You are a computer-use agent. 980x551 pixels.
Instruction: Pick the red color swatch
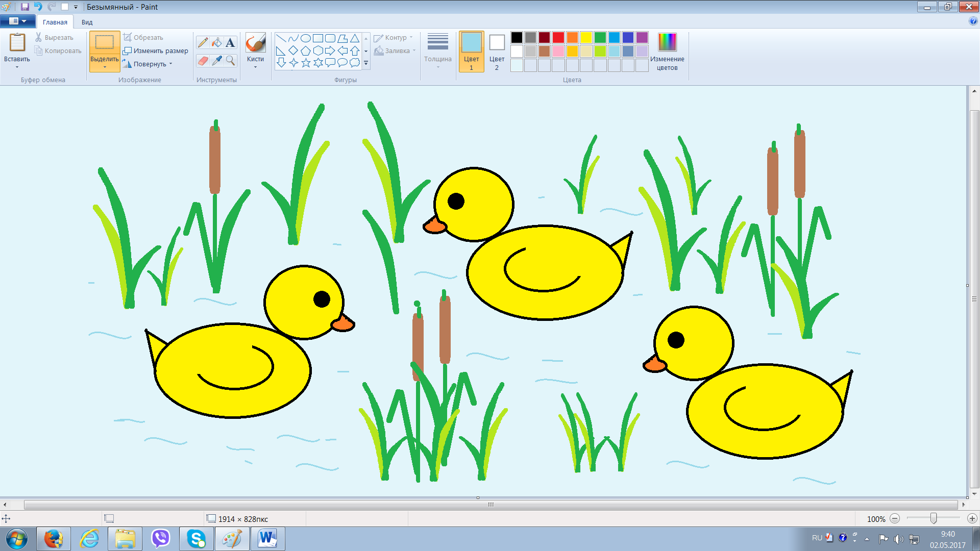(558, 37)
